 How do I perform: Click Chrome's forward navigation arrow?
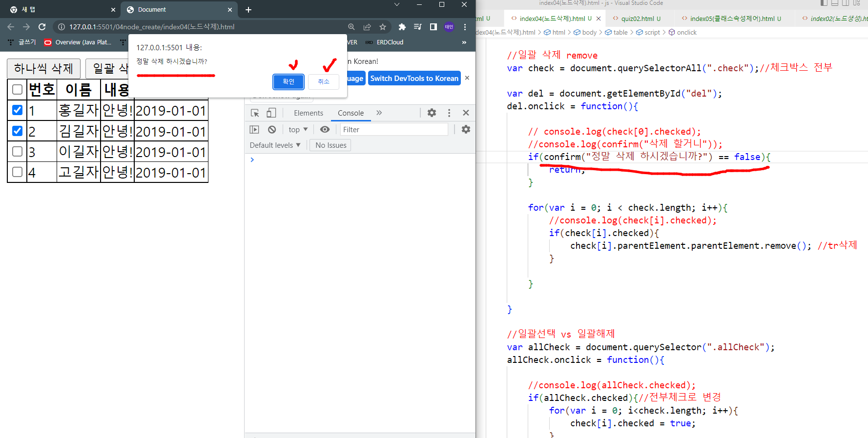click(x=26, y=27)
